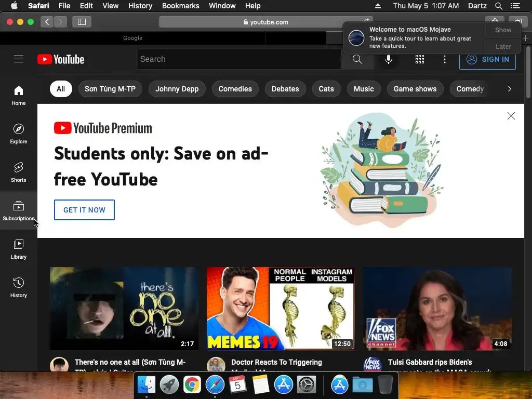
Task: Open the YouTube apps grid icon
Action: (420, 59)
